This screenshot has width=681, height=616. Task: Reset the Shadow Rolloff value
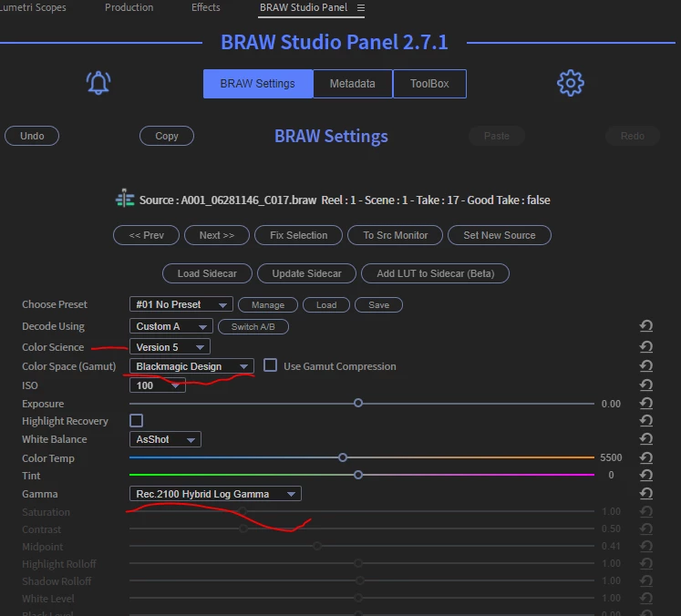645,580
